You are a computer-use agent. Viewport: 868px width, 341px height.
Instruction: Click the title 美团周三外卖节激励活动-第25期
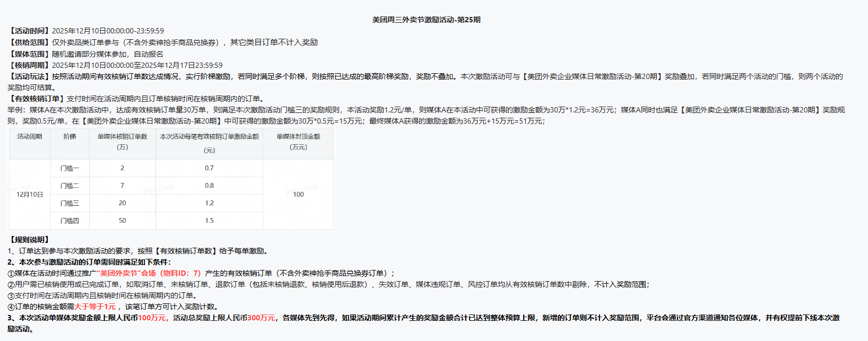(426, 20)
